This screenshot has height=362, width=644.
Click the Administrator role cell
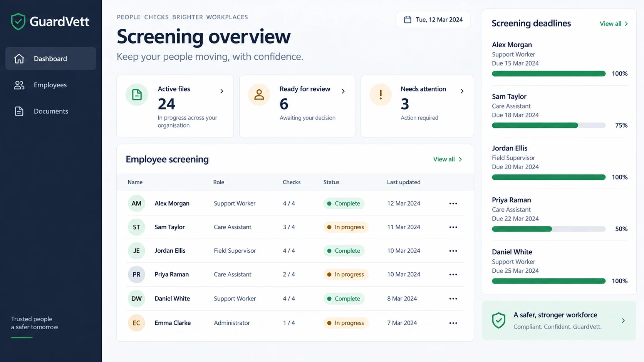[232, 323]
